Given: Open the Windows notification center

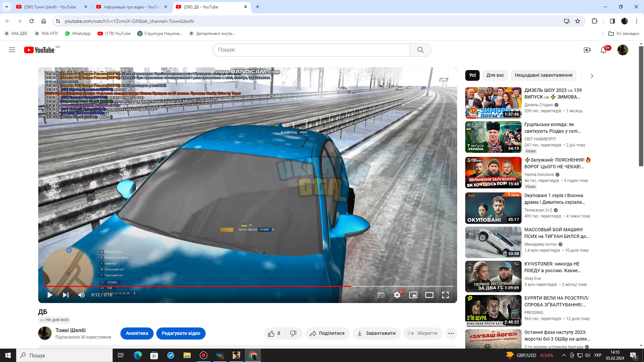Looking at the screenshot, I should [x=634, y=355].
